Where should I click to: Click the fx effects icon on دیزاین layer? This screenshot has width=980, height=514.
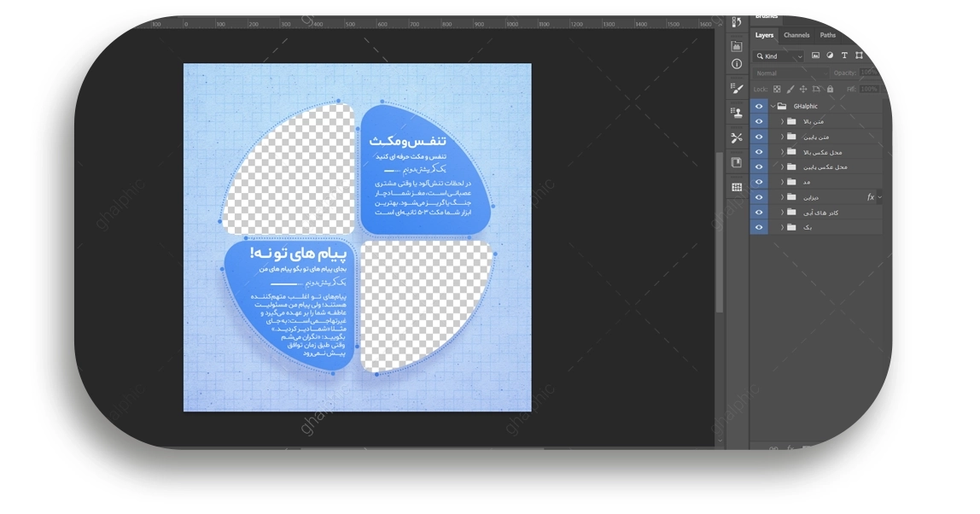pos(870,197)
